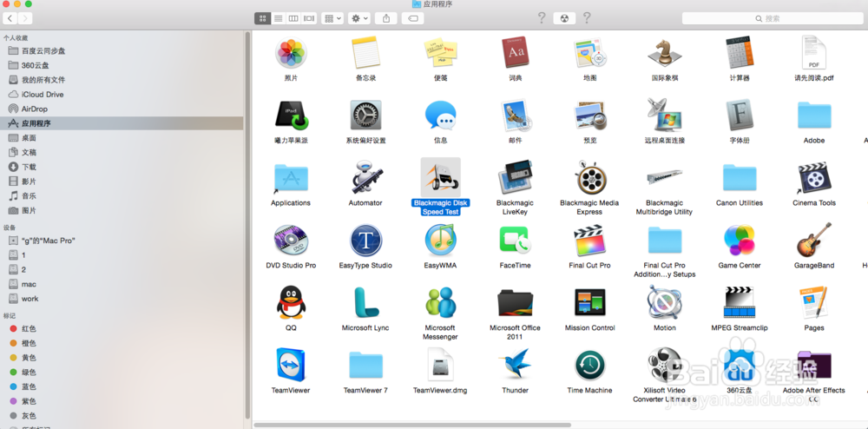
Task: Select the 请先阅读.pdf file
Action: pos(814,54)
